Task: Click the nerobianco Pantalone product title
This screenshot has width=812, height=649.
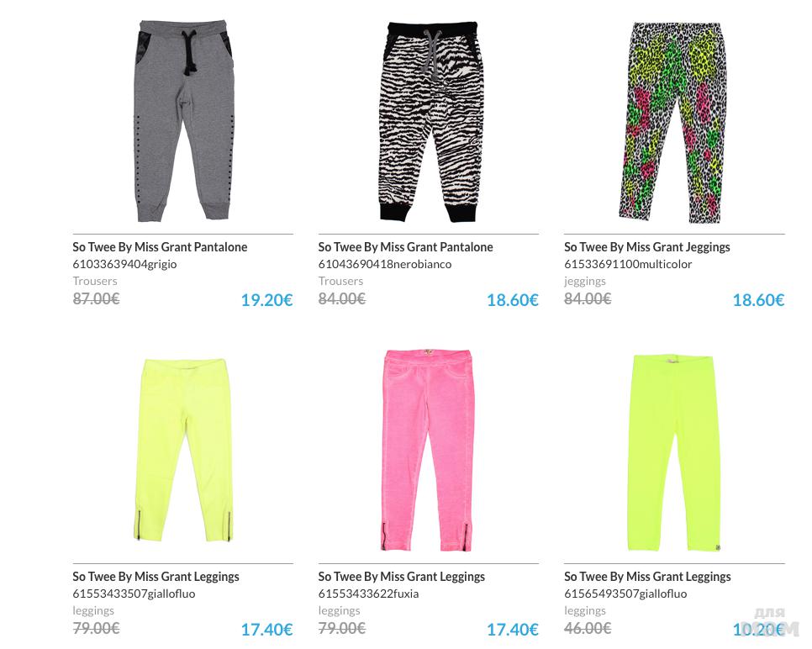Action: click(405, 247)
